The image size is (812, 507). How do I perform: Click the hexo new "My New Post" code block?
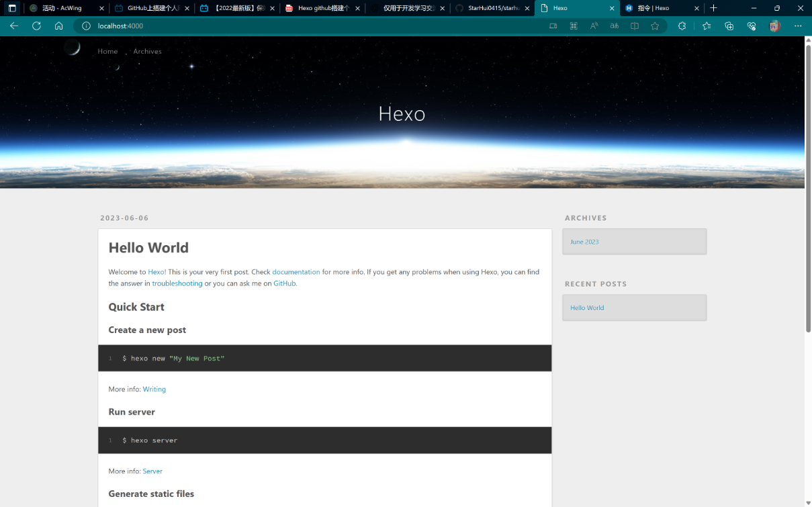(325, 359)
